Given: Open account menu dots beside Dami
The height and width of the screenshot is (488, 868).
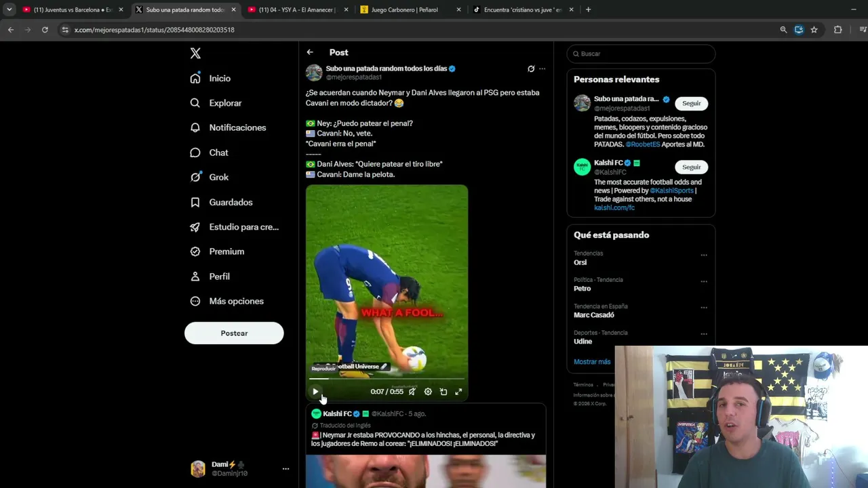Looking at the screenshot, I should coord(285,468).
